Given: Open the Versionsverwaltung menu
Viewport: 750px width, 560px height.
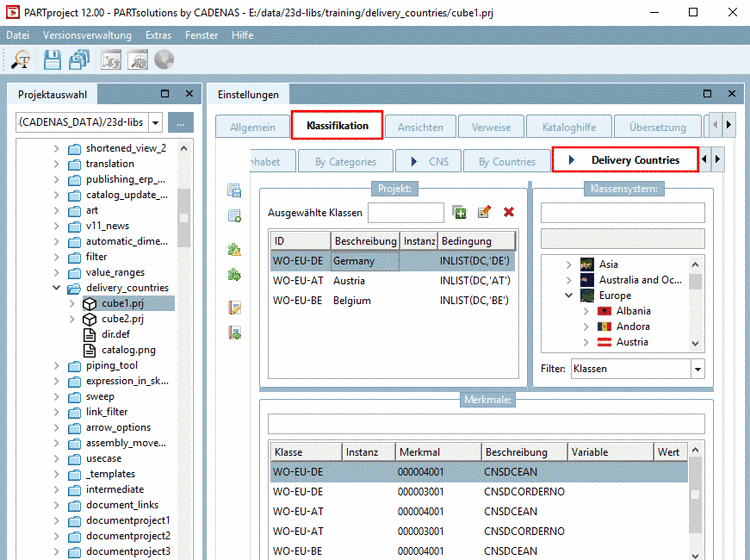Looking at the screenshot, I should click(x=87, y=35).
